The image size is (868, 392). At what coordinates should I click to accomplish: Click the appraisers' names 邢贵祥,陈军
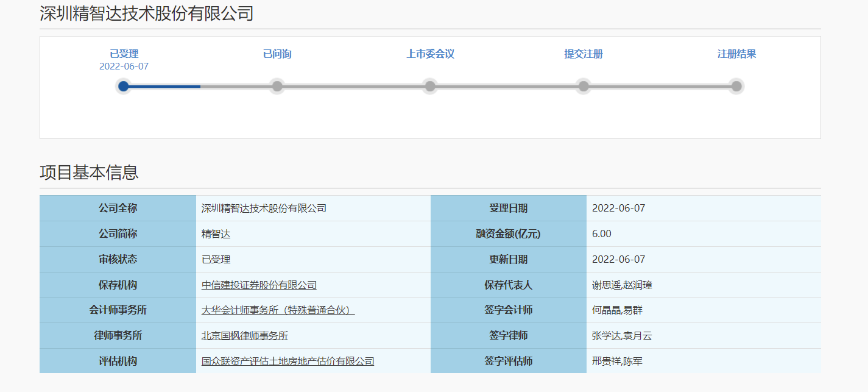click(617, 361)
